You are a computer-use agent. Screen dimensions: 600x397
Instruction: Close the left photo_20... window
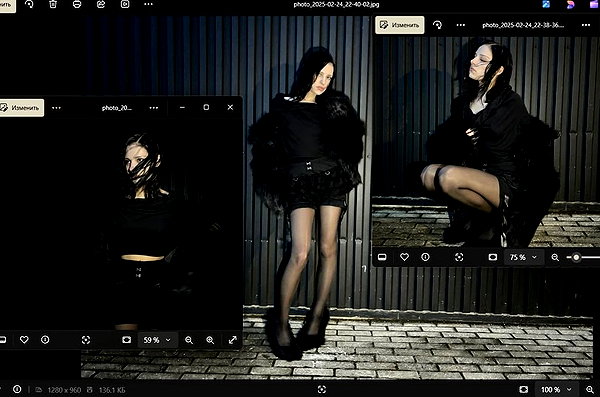230,108
